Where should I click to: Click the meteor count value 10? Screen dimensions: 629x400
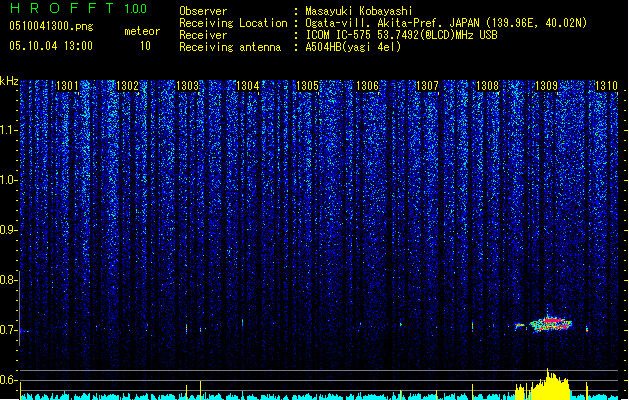click(145, 46)
